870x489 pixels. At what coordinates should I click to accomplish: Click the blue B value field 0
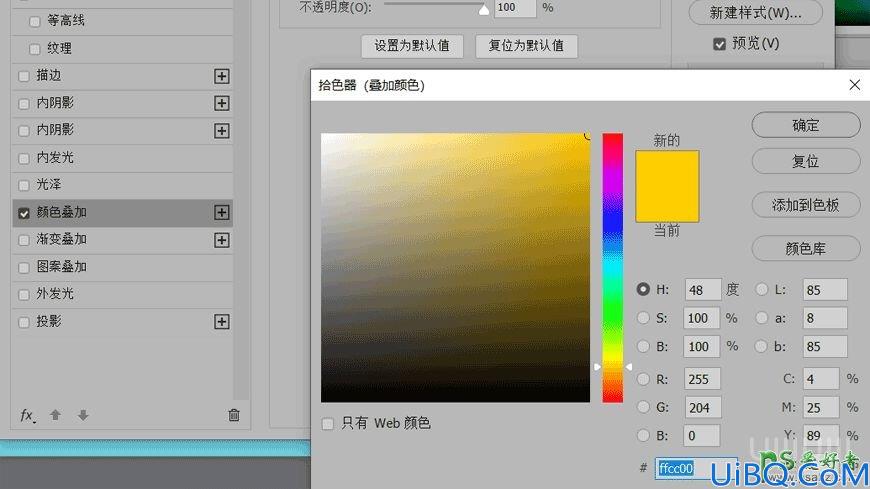click(702, 436)
